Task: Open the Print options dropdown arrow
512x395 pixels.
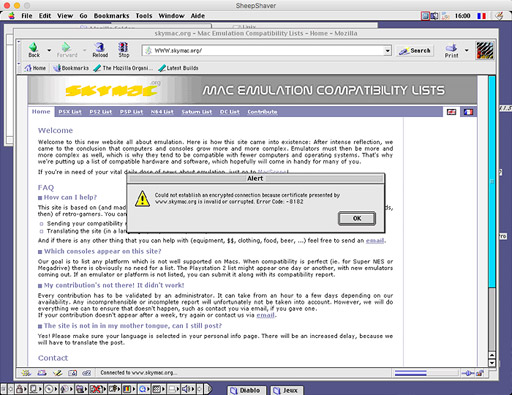Action: [x=466, y=50]
